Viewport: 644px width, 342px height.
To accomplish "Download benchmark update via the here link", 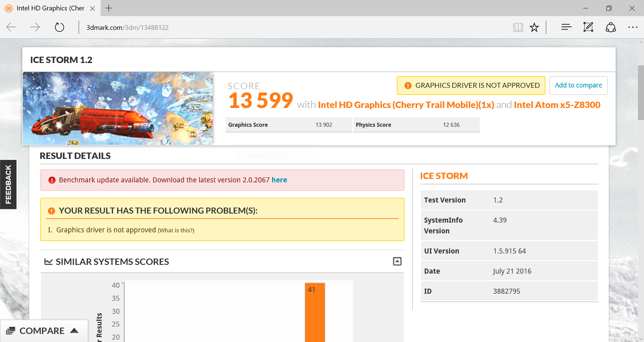I will (279, 180).
